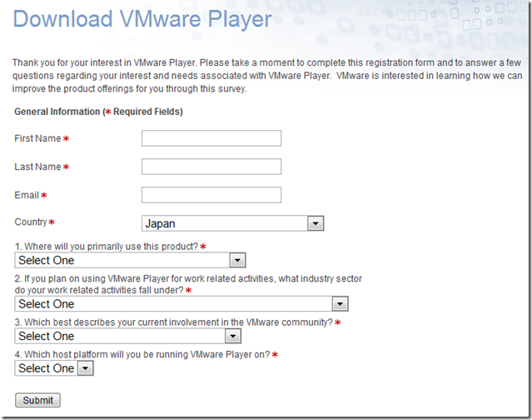Open the host platform Select One dropdown
The height and width of the screenshot is (420, 532).
[54, 368]
